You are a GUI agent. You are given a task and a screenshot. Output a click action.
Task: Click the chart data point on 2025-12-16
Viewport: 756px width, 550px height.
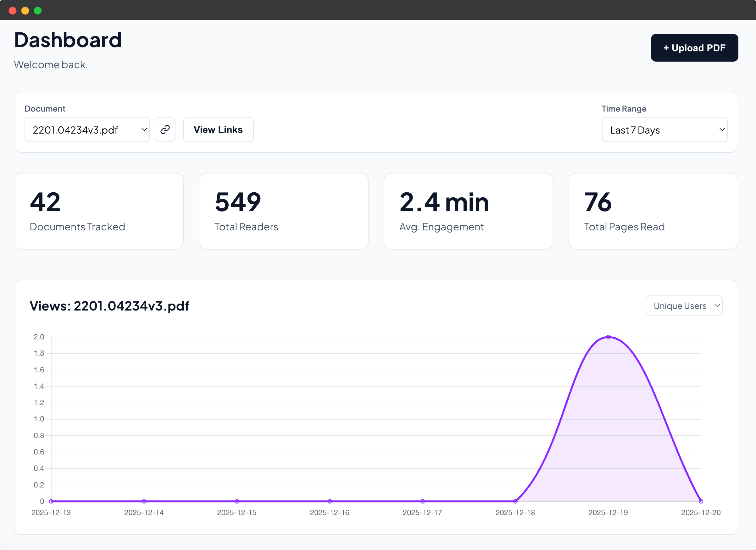[x=330, y=501]
